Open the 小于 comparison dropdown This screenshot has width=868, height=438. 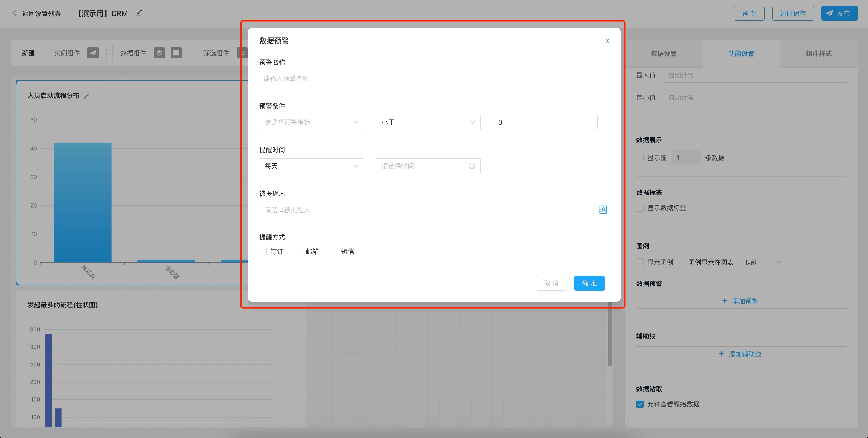[x=428, y=122]
